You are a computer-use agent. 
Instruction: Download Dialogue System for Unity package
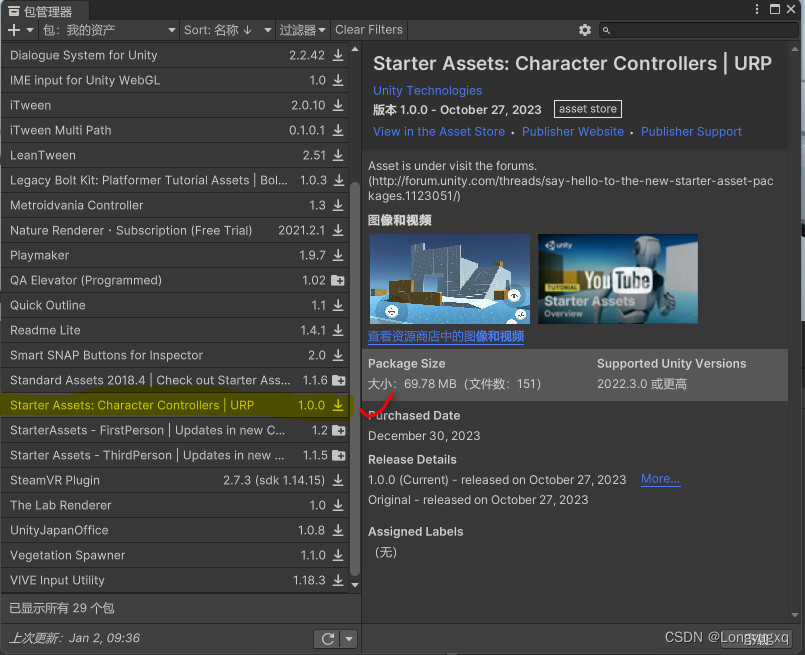click(x=340, y=55)
